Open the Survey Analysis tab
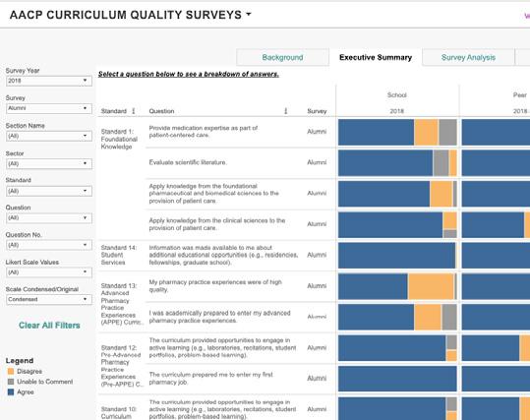Viewport: 530px width, 420px height. pos(468,57)
